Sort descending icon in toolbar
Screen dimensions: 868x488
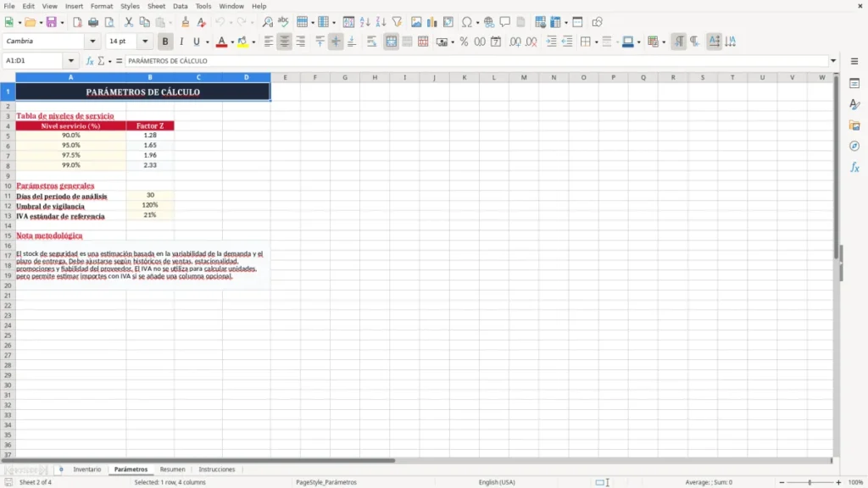[381, 22]
